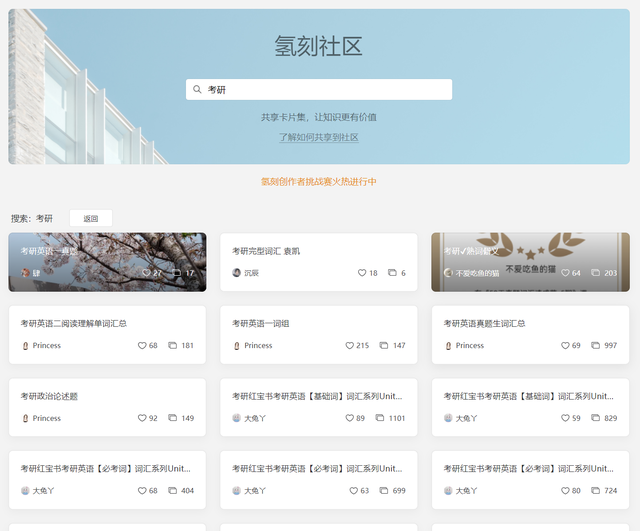The height and width of the screenshot is (531, 640).
Task: Click 沉辰 author avatar icon
Action: (x=237, y=273)
